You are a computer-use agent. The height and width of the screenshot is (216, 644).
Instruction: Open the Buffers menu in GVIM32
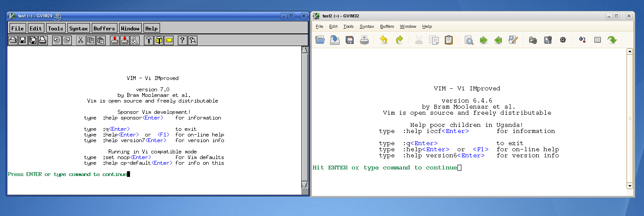click(387, 27)
